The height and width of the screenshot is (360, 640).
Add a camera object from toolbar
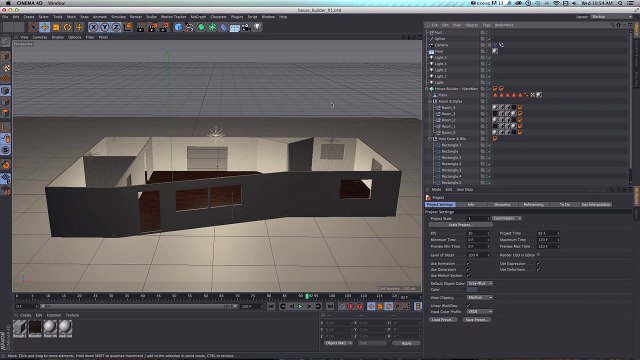246,27
